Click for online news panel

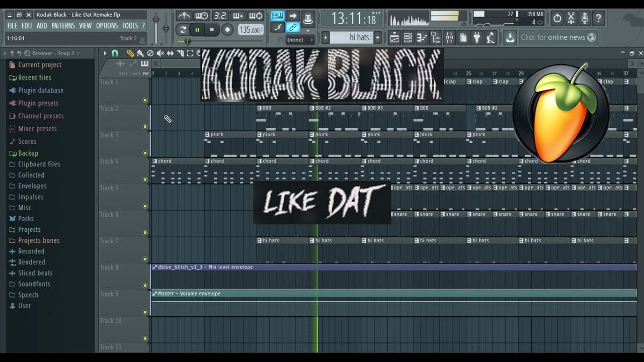(558, 37)
